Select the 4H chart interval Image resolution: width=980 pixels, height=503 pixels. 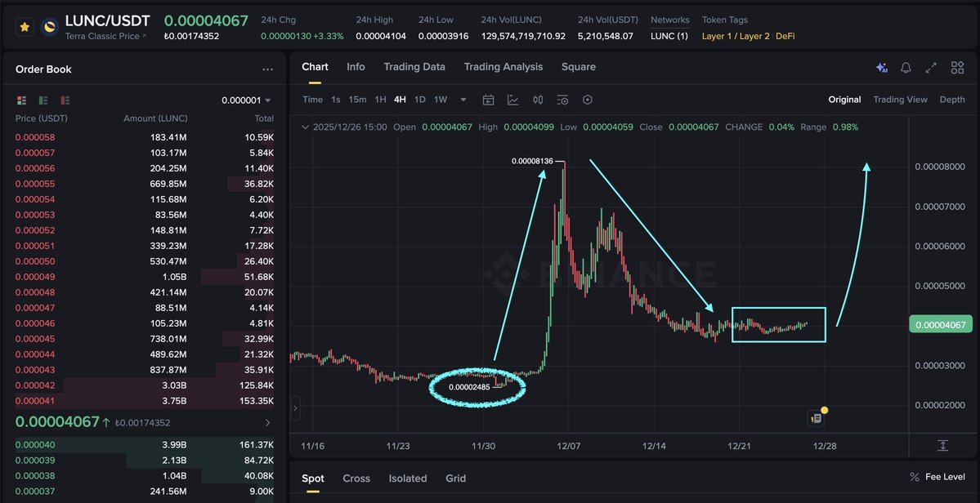pos(400,100)
